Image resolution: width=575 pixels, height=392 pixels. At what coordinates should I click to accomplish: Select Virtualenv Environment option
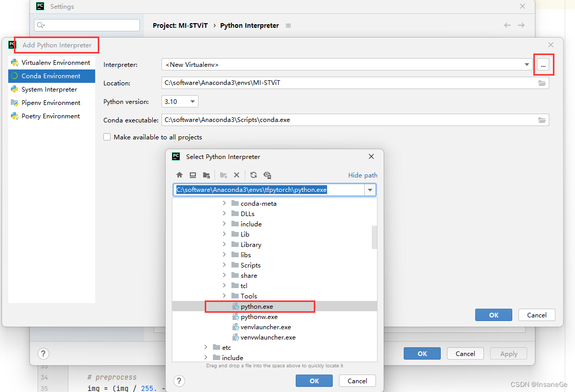pos(51,63)
